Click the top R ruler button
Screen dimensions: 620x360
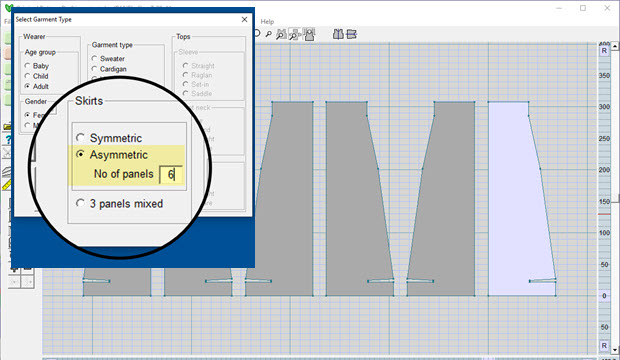pos(604,51)
